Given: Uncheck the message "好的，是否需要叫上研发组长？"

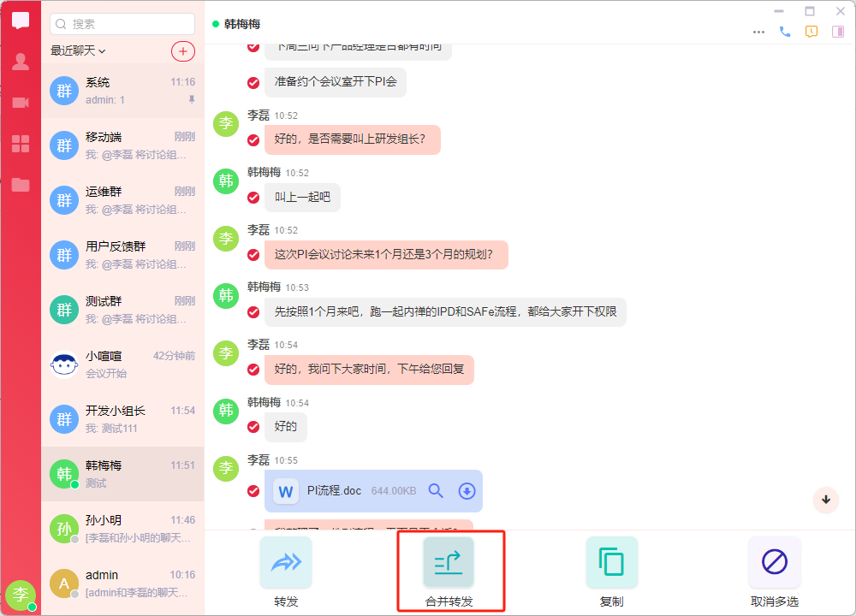Looking at the screenshot, I should click(253, 140).
